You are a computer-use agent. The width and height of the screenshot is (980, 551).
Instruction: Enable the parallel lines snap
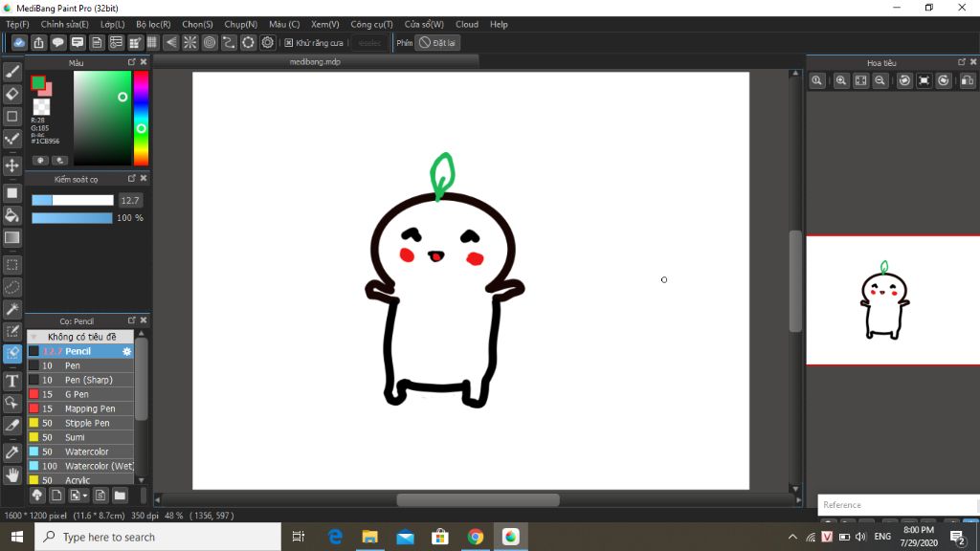click(170, 42)
